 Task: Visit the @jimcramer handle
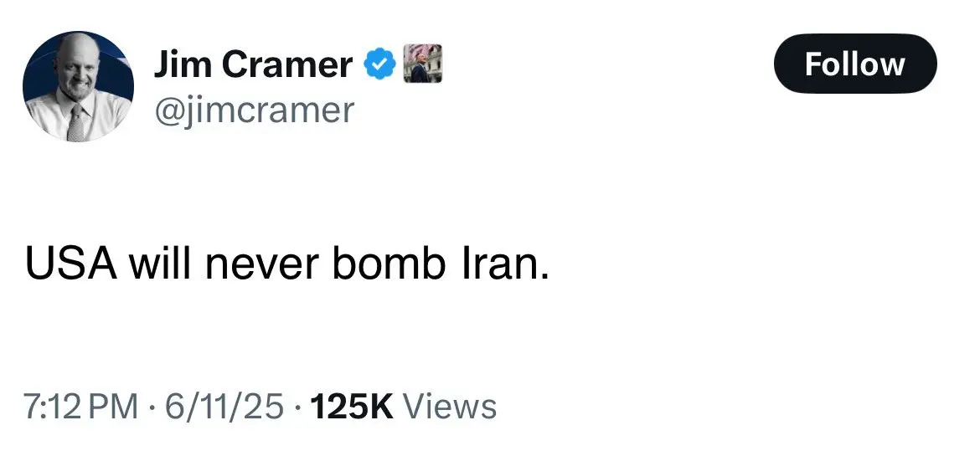[254, 110]
